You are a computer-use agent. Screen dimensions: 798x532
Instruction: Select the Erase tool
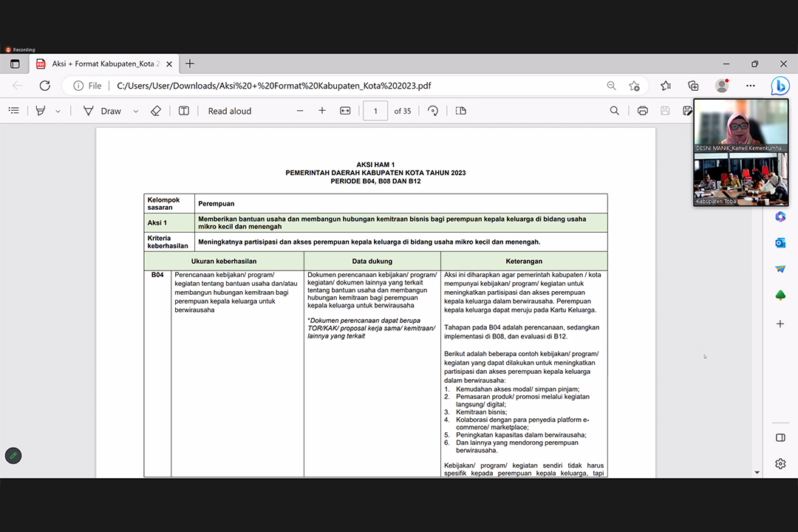[x=155, y=111]
